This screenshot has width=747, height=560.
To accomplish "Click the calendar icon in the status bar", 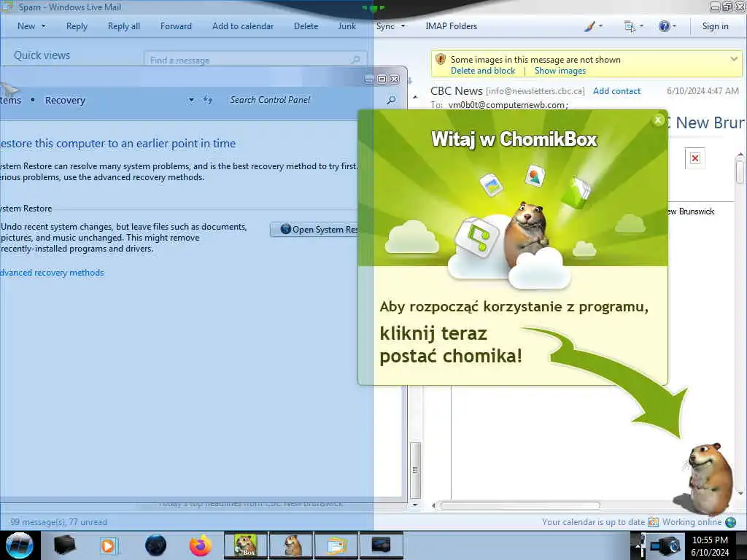I will [653, 522].
